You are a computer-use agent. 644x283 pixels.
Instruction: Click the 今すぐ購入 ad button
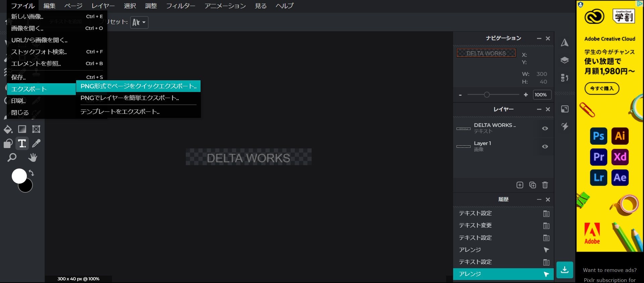602,89
